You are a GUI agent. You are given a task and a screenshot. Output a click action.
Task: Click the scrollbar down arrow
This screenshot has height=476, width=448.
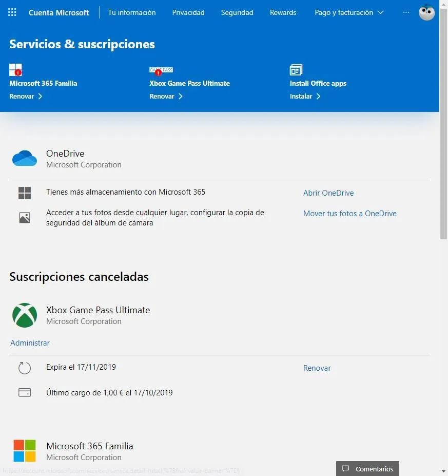444,472
